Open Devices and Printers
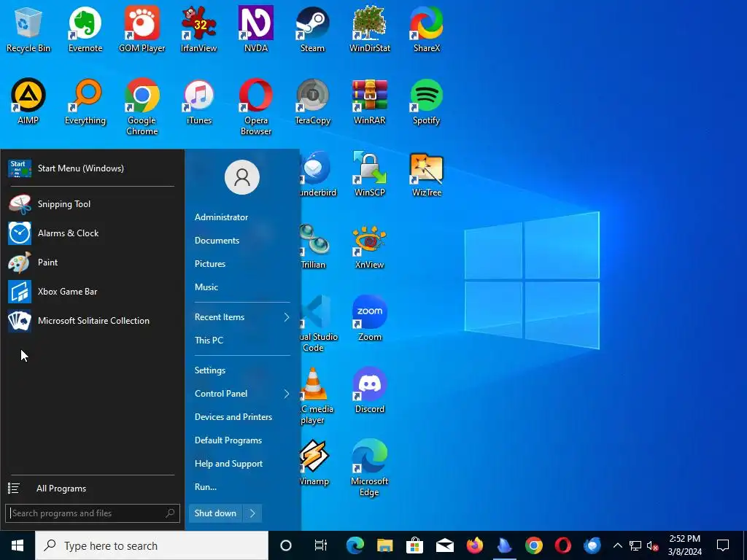The image size is (747, 560). (233, 417)
